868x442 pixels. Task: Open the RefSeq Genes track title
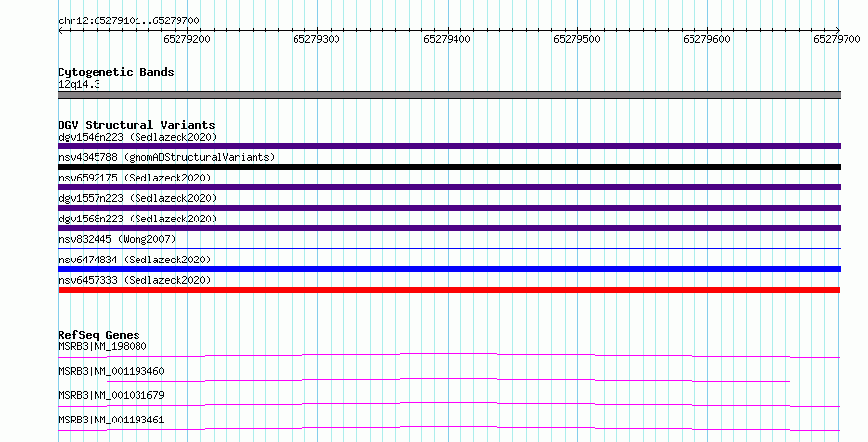(x=99, y=335)
